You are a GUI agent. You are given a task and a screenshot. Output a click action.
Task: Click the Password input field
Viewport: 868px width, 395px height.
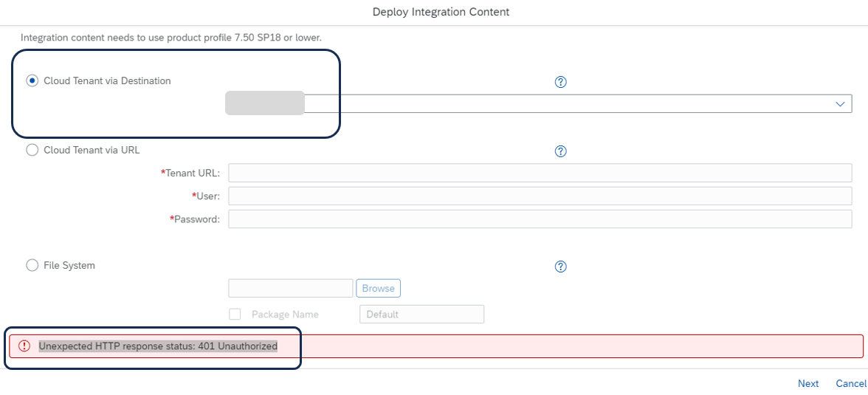[540, 219]
